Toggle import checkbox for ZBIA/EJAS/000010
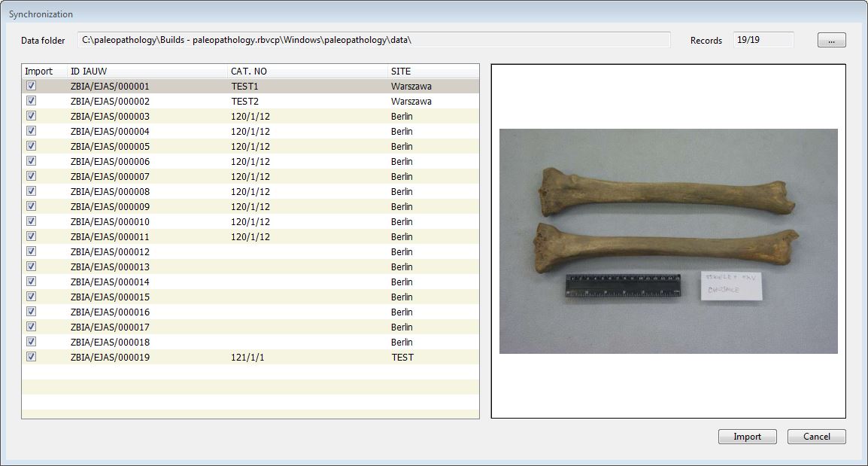 coord(32,221)
